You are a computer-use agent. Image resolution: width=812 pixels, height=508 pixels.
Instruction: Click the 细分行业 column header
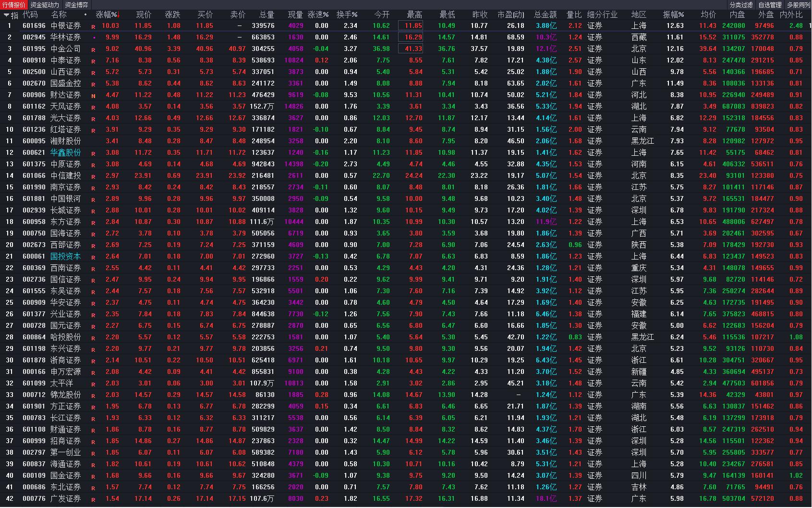(602, 15)
